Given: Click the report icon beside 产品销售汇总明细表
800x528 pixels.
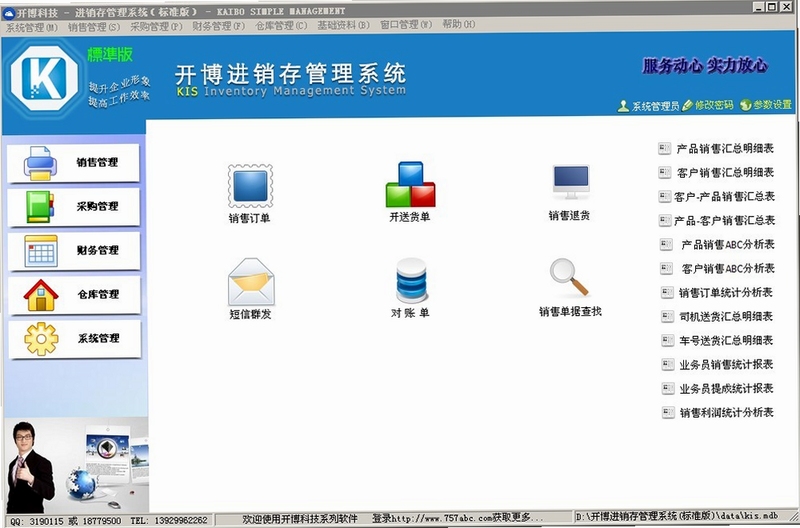Looking at the screenshot, I should tap(664, 148).
